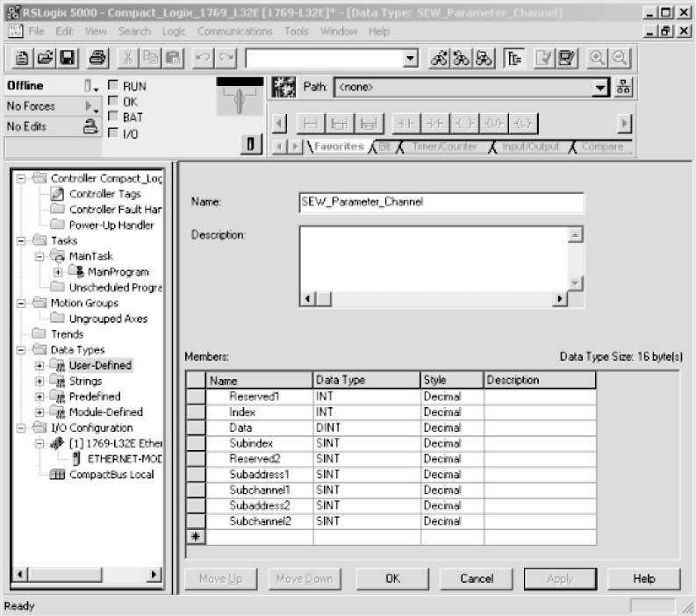Viewport: 696px width, 616px height.
Task: Click the controller organizer horizontal scrollbar
Action: [87, 574]
